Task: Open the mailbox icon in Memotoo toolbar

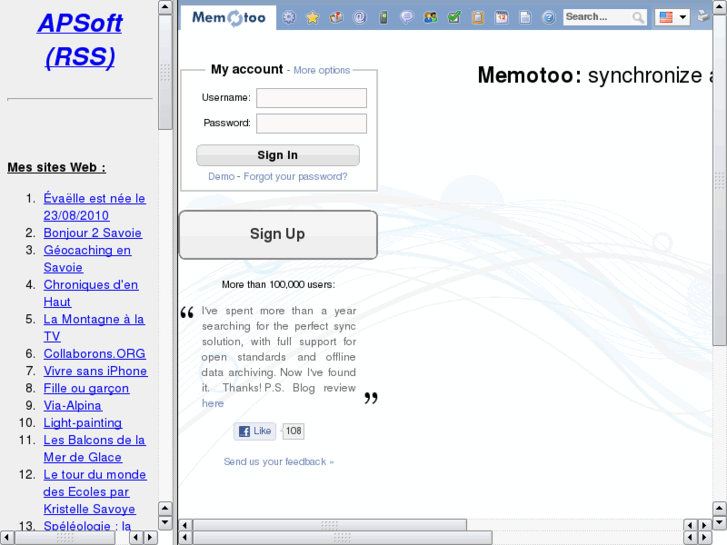Action: click(x=336, y=18)
